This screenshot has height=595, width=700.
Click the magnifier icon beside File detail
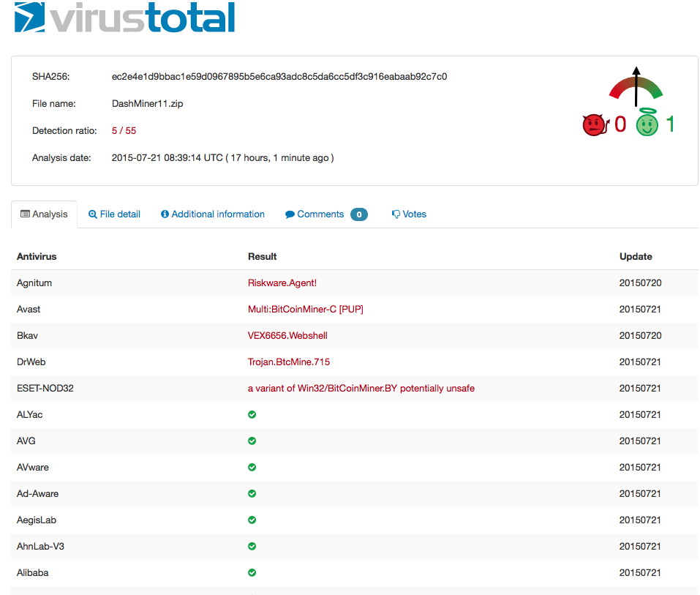pyautogui.click(x=92, y=214)
